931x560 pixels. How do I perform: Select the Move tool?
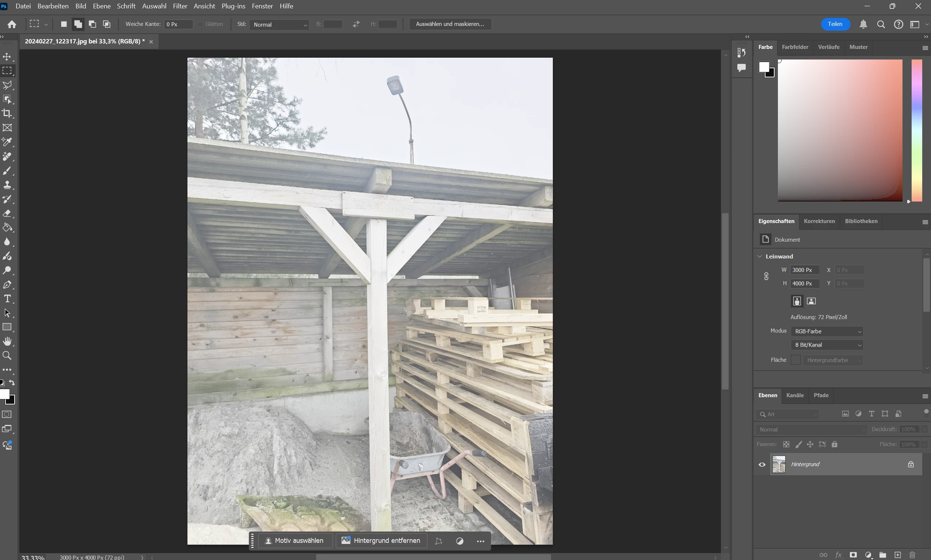(7, 57)
